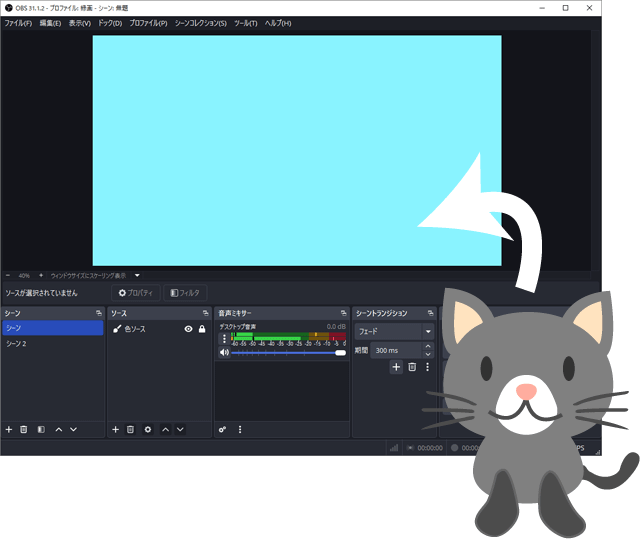Click the 40% zoom level text

coord(24,276)
